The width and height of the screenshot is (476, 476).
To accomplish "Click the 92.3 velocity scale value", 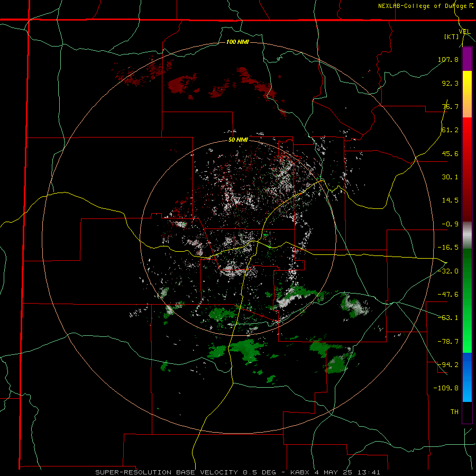I will pyautogui.click(x=450, y=83).
